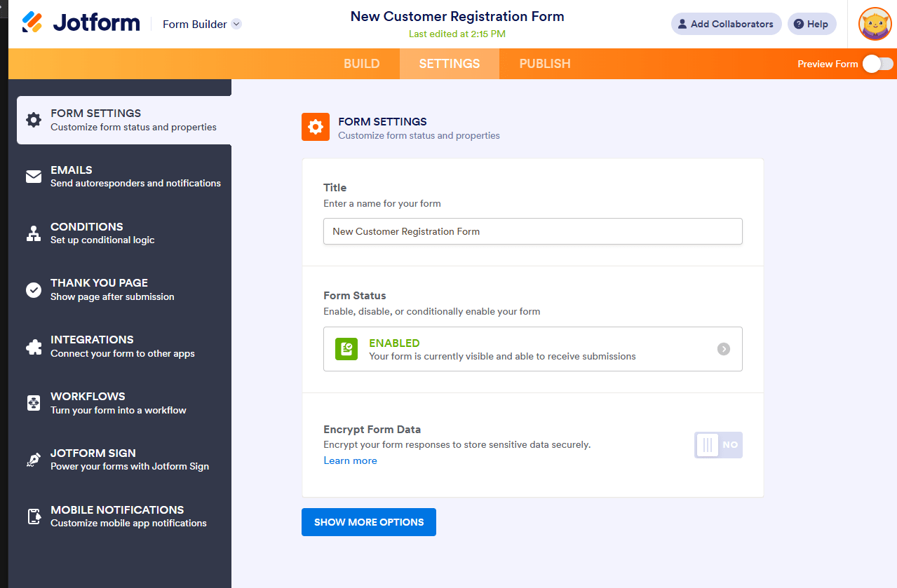This screenshot has width=897, height=588.
Task: Open the EMAILS settings section
Action: tap(124, 177)
